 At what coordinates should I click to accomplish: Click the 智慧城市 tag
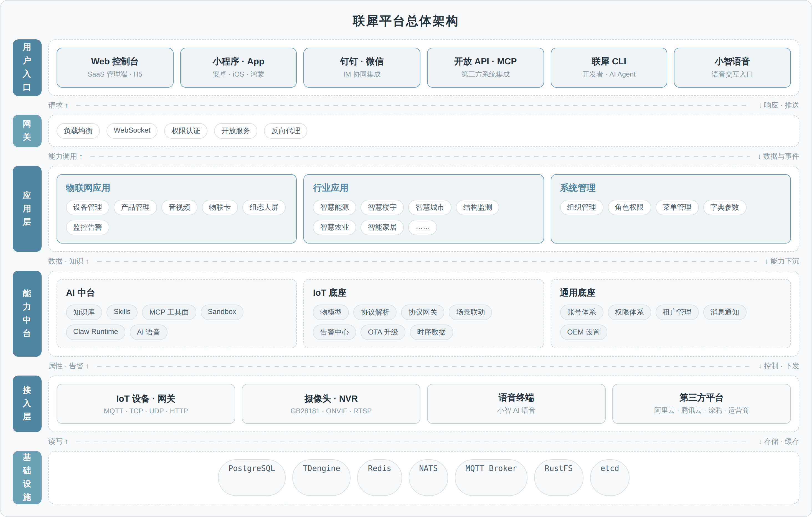pos(430,207)
